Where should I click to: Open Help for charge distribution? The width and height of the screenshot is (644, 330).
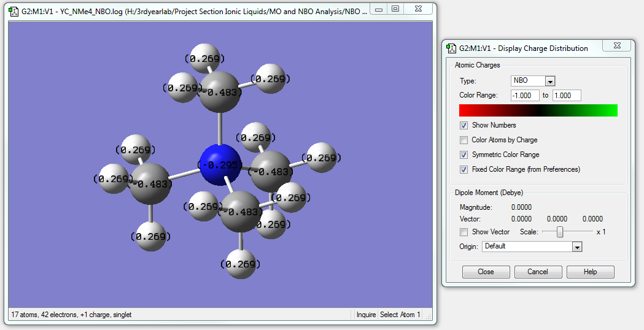point(590,272)
